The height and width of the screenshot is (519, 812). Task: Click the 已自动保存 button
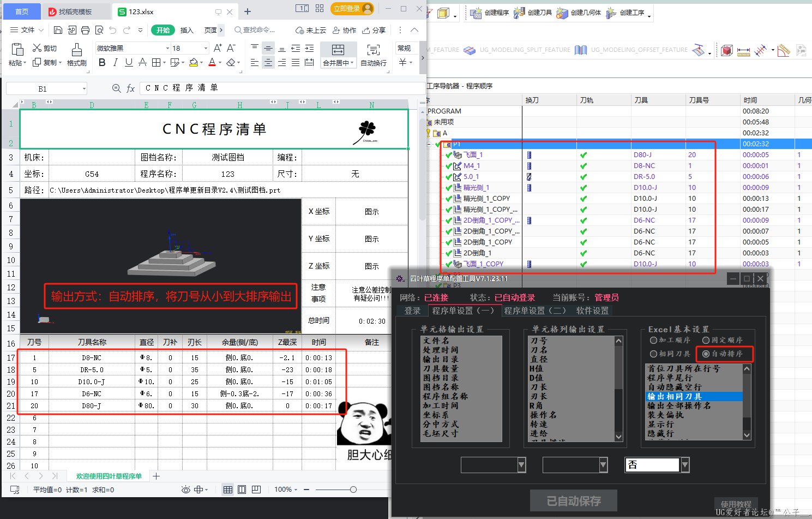pyautogui.click(x=574, y=500)
